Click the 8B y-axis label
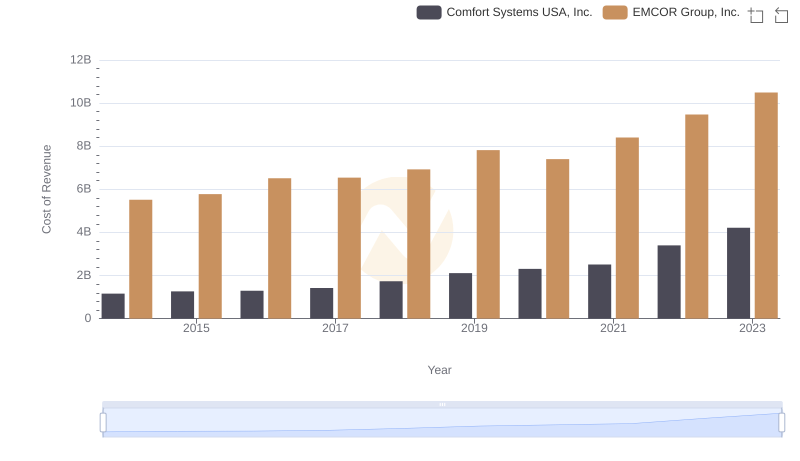 (x=84, y=146)
